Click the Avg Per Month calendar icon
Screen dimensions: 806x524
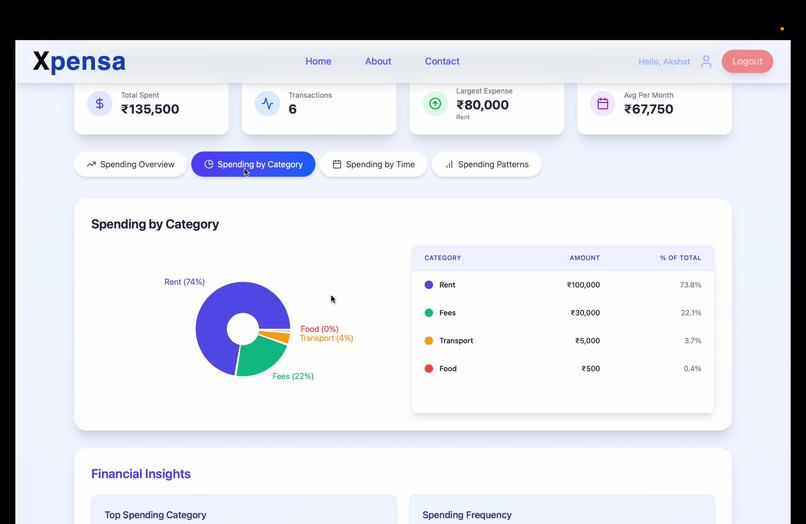pos(602,103)
